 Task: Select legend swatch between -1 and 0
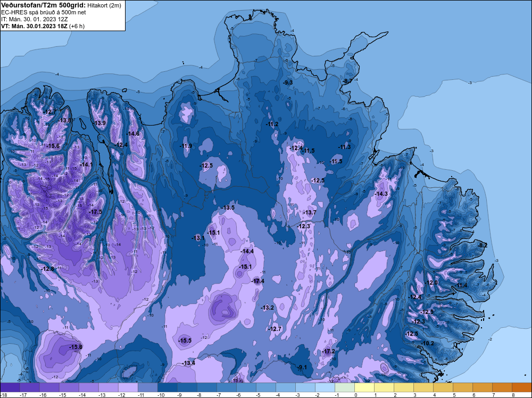pos(344,387)
